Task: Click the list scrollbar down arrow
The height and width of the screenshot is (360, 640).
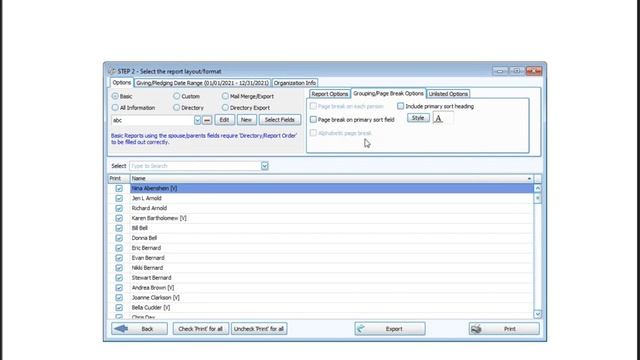Action: coord(538,314)
